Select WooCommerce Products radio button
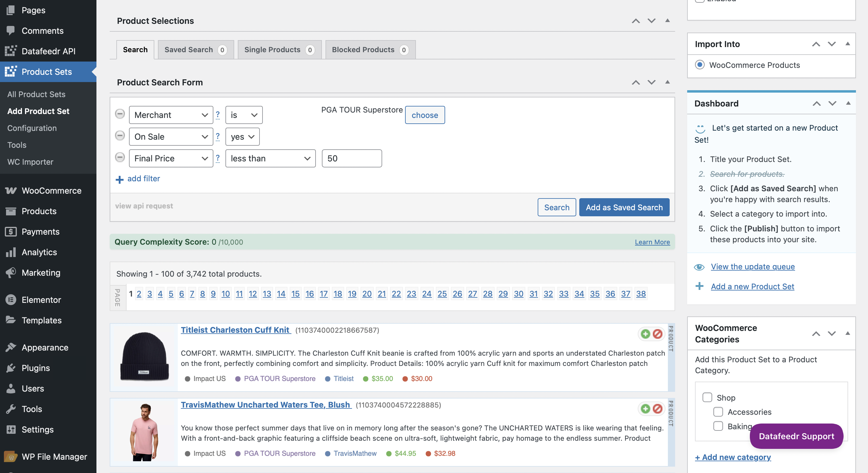This screenshot has width=868, height=473. click(700, 65)
